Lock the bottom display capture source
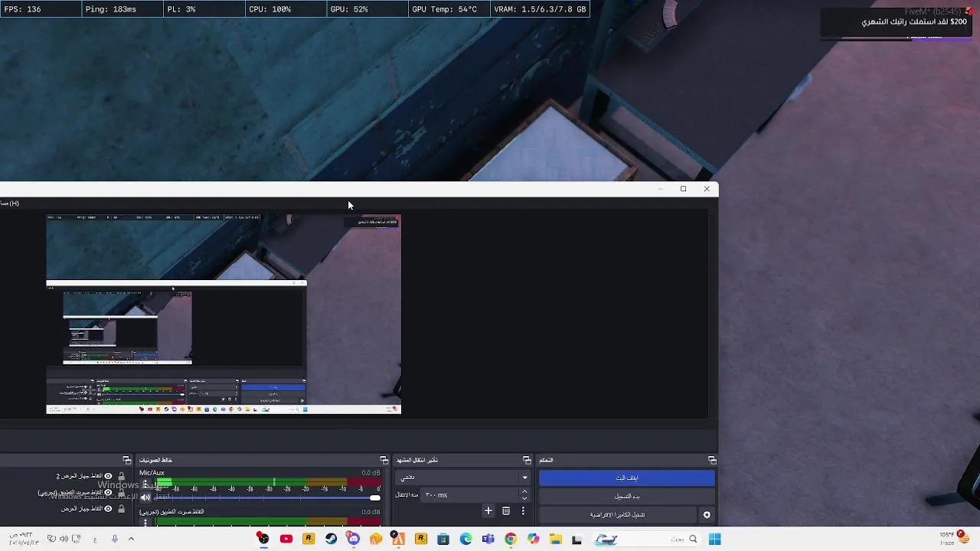Image resolution: width=980 pixels, height=551 pixels. [121, 508]
